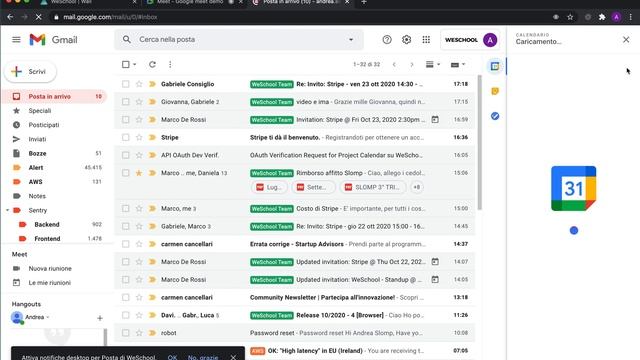
Task: Go to the previous page of emails
Action: coord(394,64)
